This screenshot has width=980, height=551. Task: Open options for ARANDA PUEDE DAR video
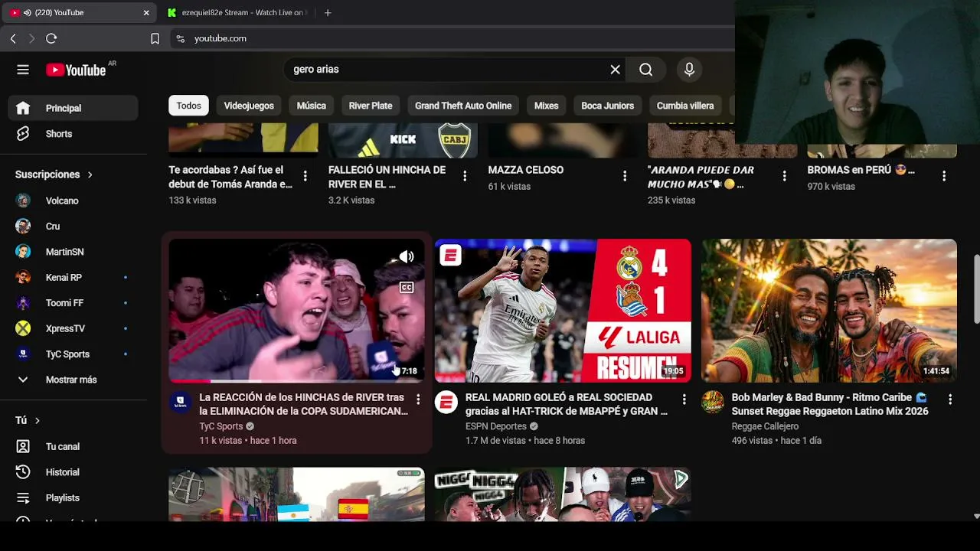[784, 176]
